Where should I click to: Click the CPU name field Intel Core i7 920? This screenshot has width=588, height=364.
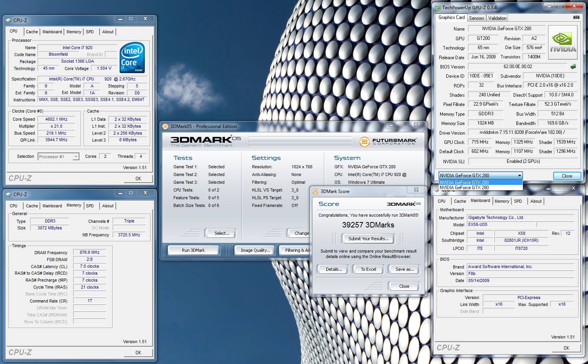point(77,48)
